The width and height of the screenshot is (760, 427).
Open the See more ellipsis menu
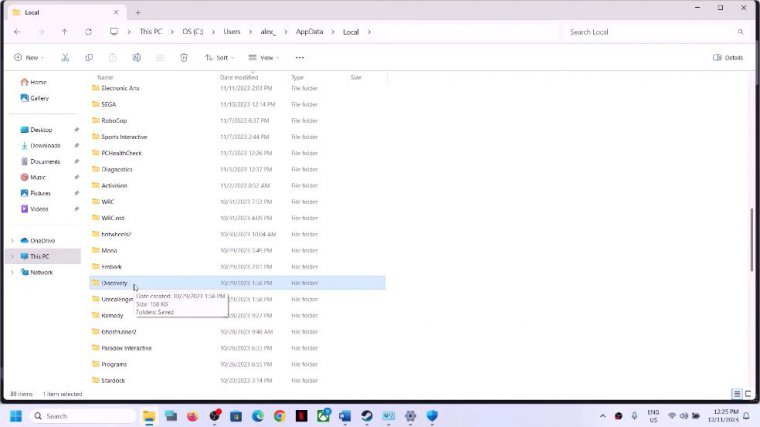(299, 58)
